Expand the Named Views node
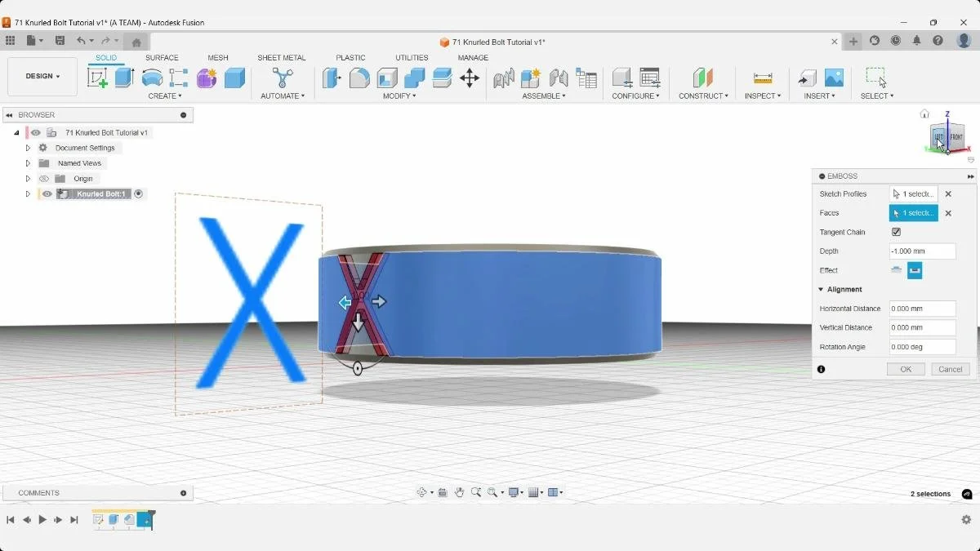Image resolution: width=980 pixels, height=551 pixels. pos(28,163)
